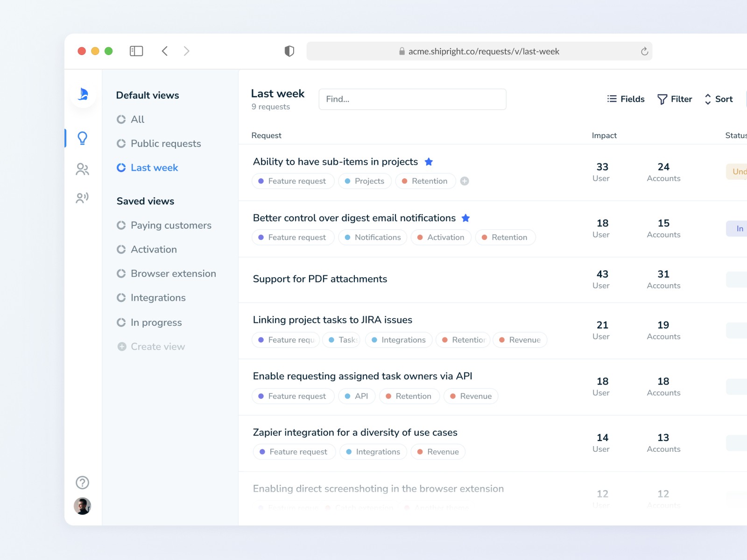747x560 pixels.
Task: Open the users icon in sidebar
Action: pos(83,169)
